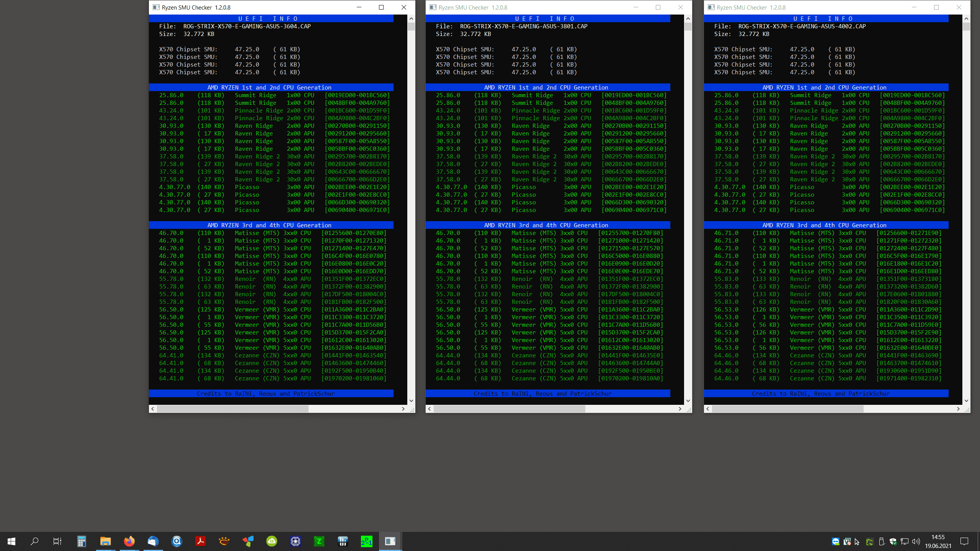Open the volume speaker tray icon
The height and width of the screenshot is (551, 980).
point(916,541)
